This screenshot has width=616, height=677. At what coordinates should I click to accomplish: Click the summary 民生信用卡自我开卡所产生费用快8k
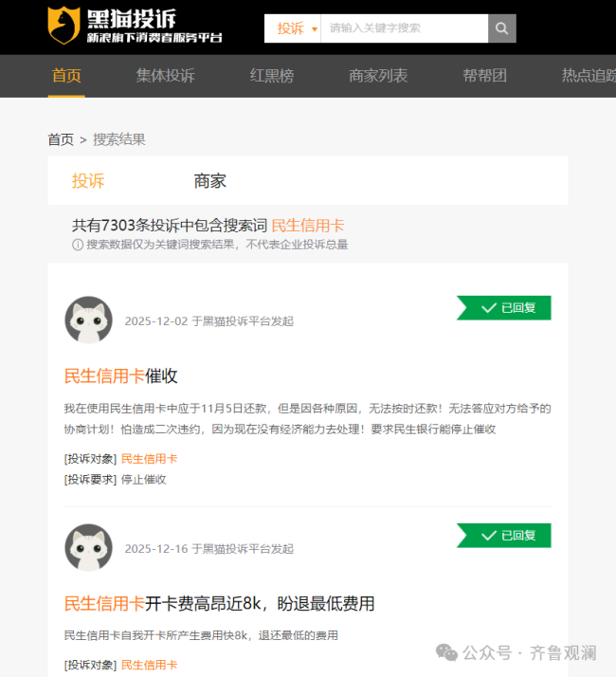[201, 635]
